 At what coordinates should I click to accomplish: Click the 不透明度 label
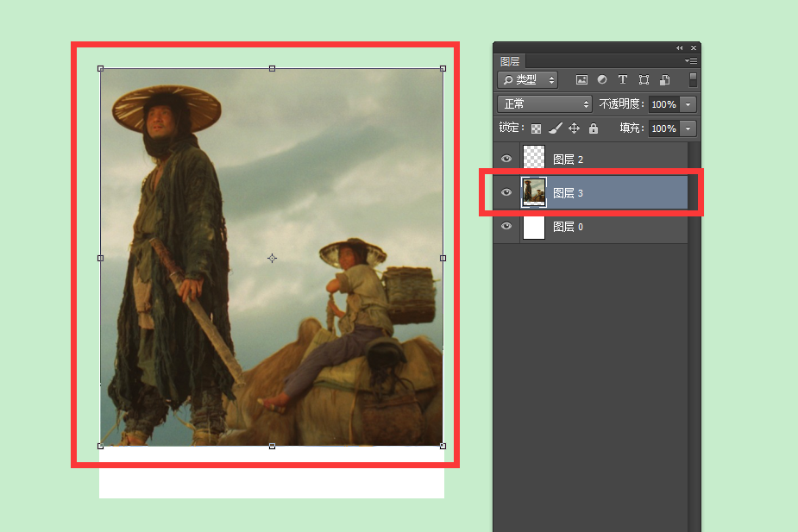[620, 104]
